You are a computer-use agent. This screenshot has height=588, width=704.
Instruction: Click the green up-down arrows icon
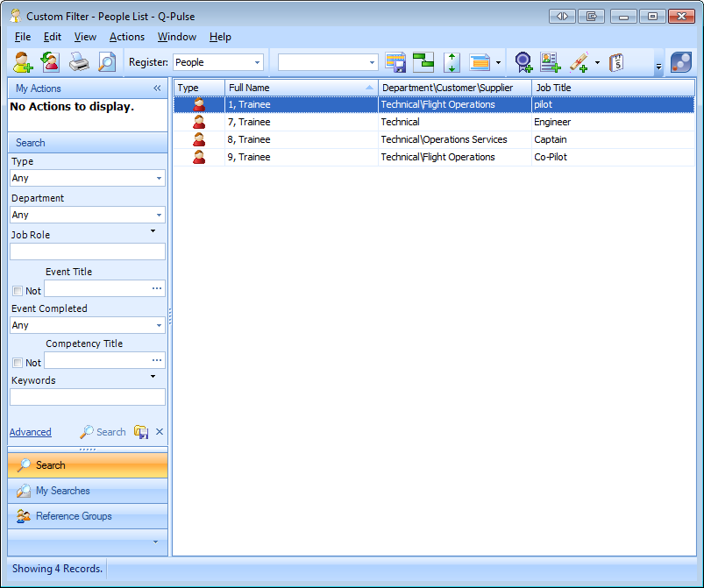coord(452,62)
